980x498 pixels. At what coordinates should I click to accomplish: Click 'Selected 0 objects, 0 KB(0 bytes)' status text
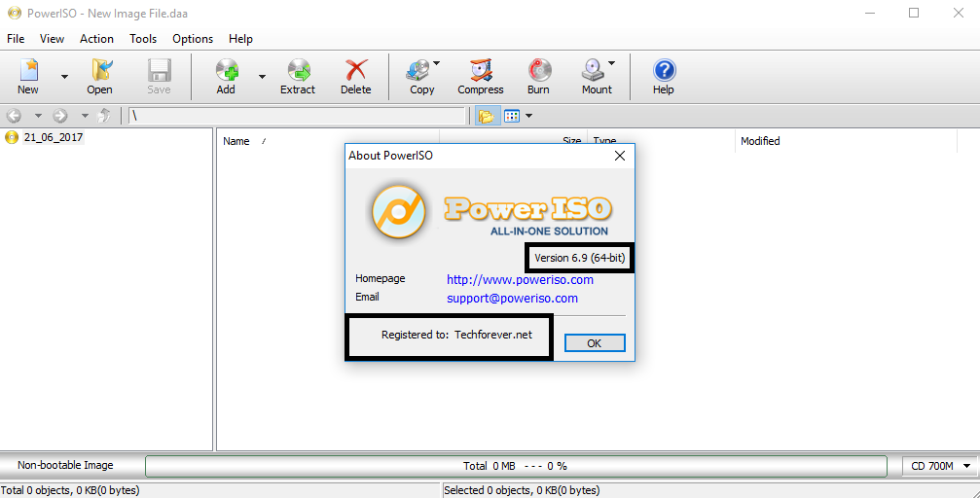522,490
